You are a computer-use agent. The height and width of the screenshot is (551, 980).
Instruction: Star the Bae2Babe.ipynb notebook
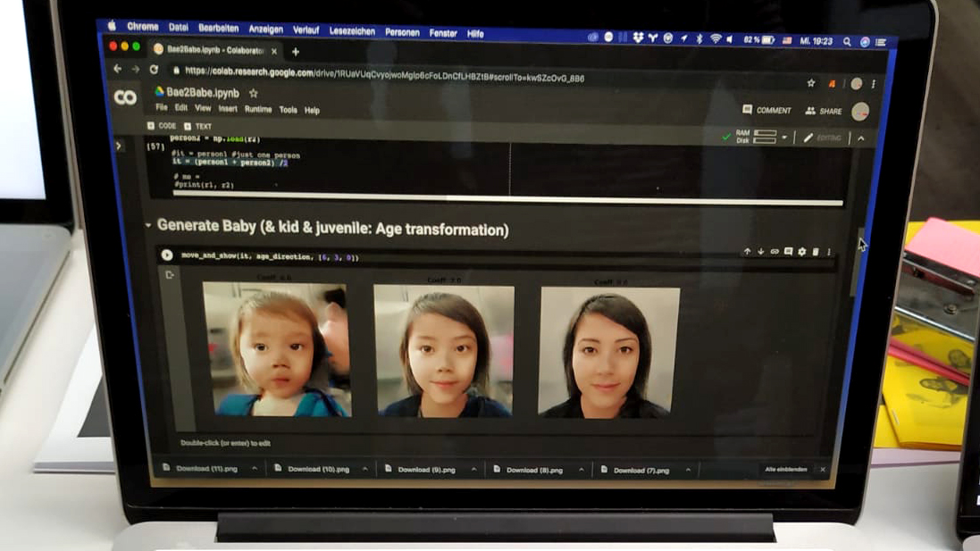tap(254, 93)
